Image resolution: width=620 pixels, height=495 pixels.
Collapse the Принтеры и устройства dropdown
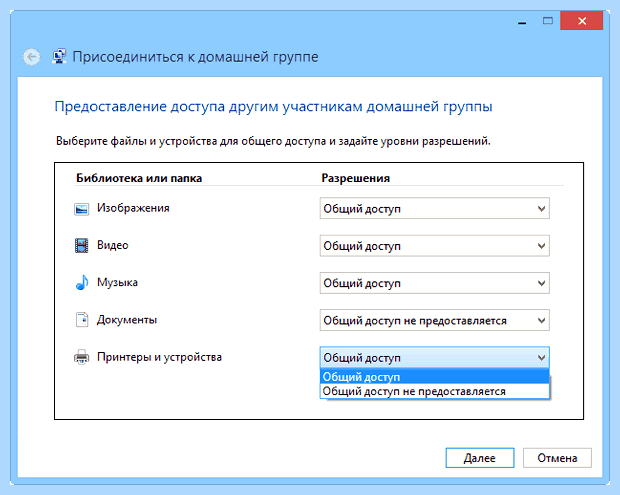point(435,357)
